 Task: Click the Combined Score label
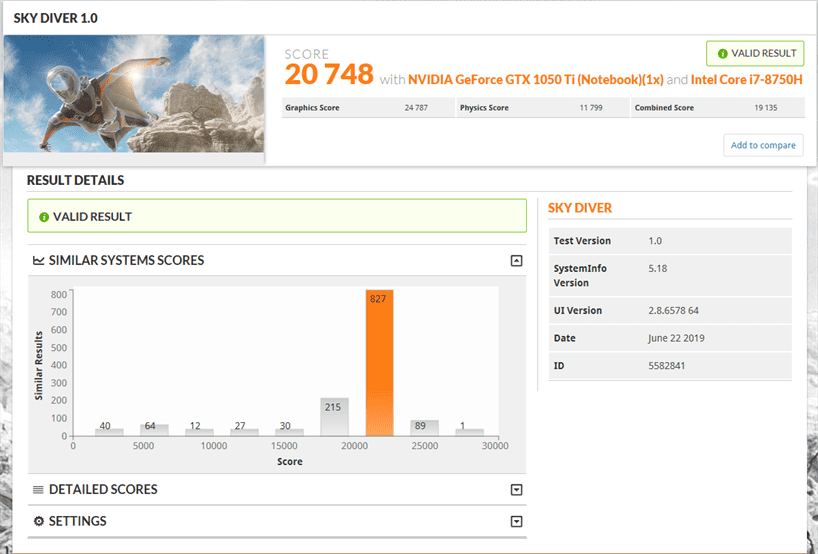coord(664,108)
